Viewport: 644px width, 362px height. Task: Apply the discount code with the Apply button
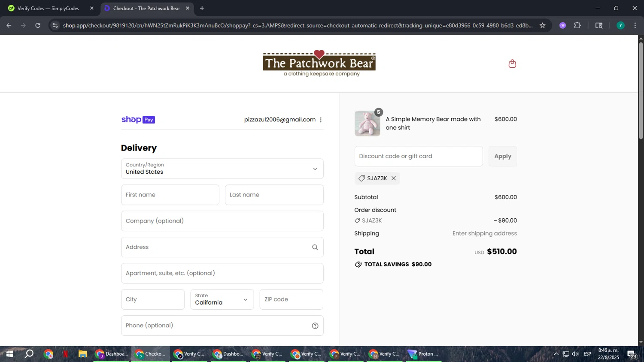point(503,156)
